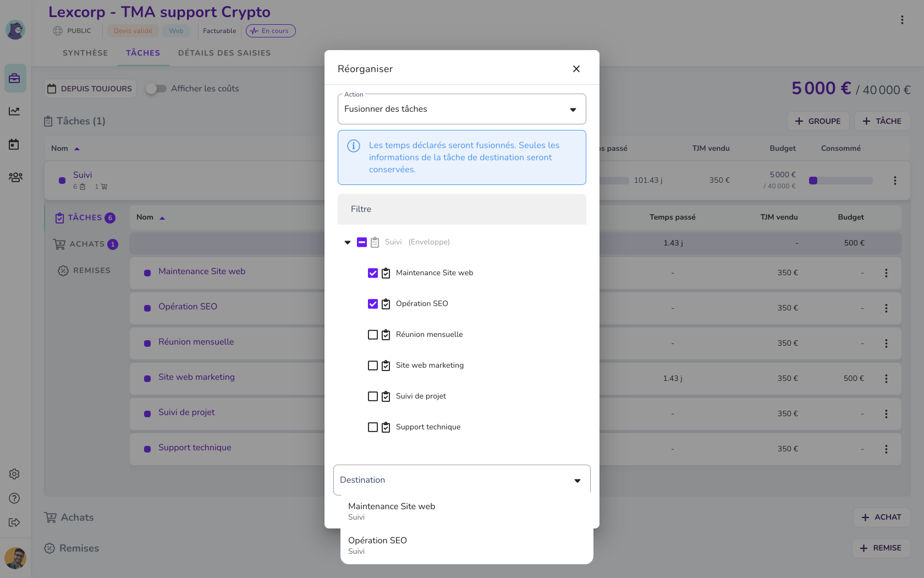Screen dimensions: 924x578
Task: Click the purple color dot beside Suivi
Action: tap(62, 181)
